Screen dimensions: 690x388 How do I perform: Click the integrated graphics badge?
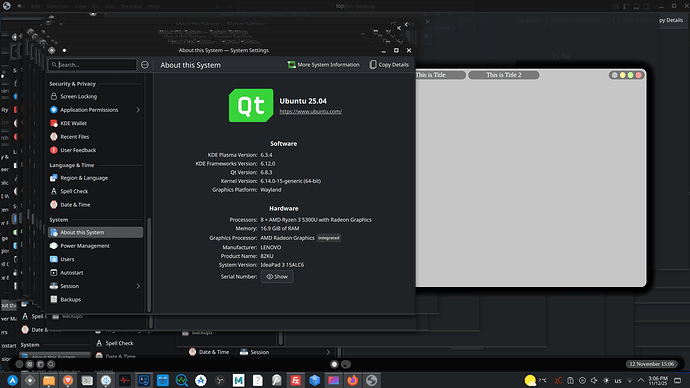click(329, 238)
